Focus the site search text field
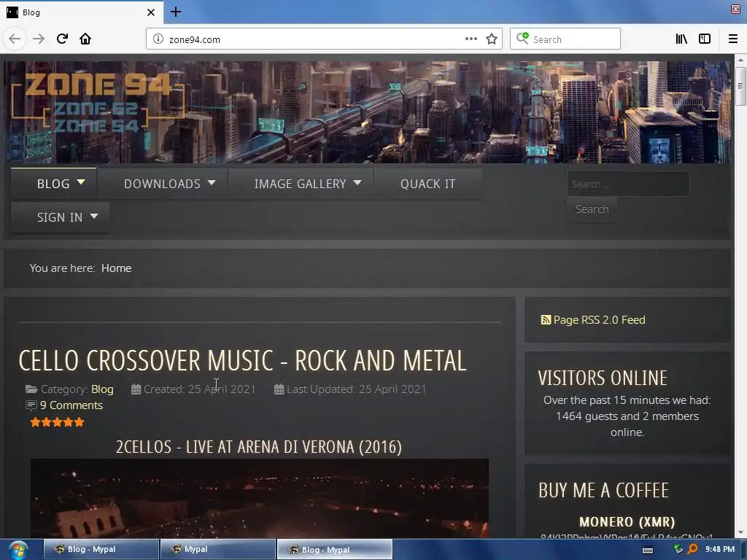747x560 pixels. tap(628, 184)
